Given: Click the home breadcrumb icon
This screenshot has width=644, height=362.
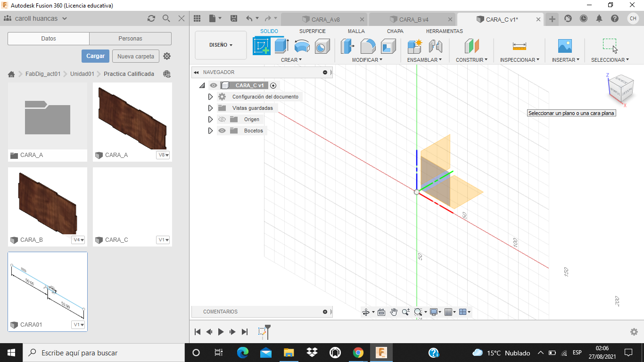Looking at the screenshot, I should pyautogui.click(x=11, y=74).
